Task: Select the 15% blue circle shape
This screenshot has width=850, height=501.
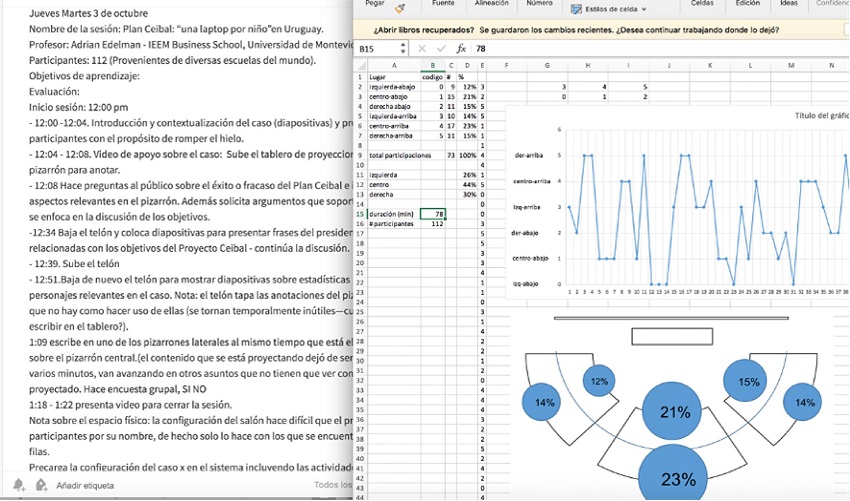Action: 746,381
